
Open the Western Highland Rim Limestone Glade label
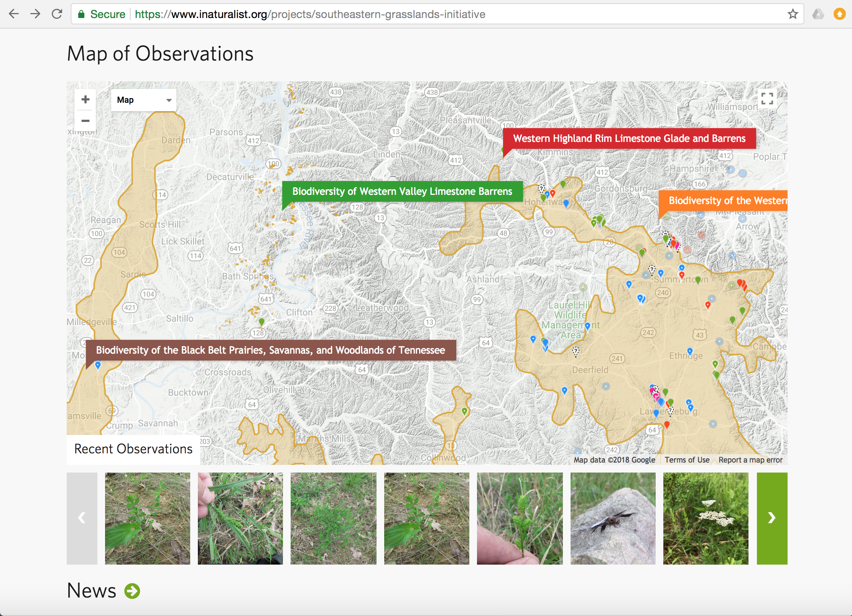coord(629,138)
